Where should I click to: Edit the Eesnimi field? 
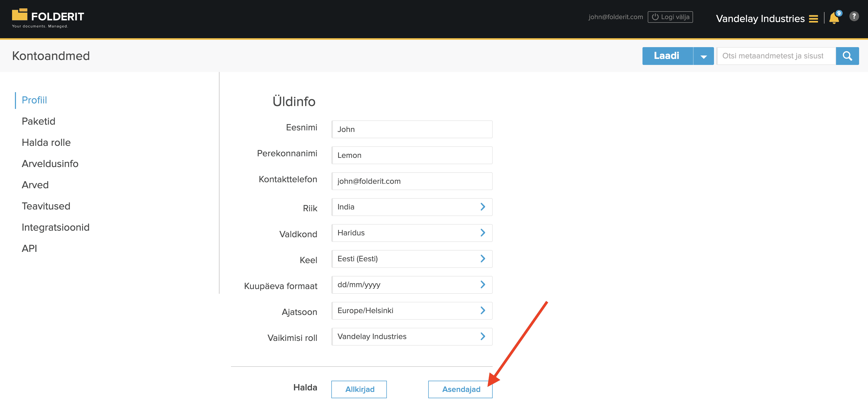click(412, 129)
